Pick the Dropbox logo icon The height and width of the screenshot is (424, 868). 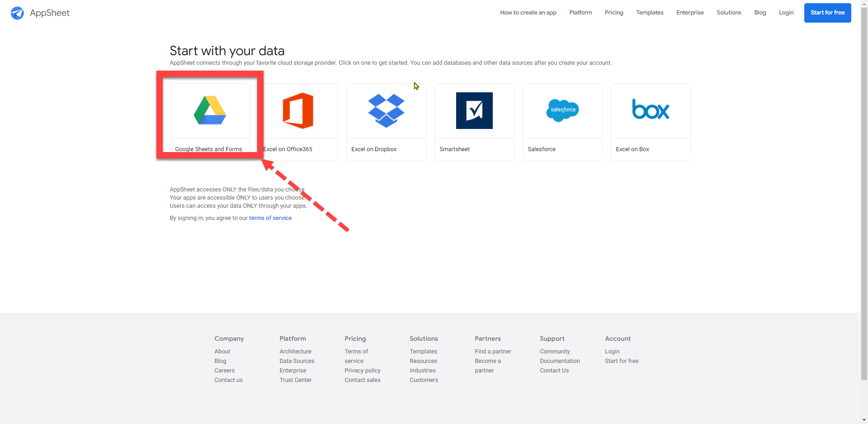point(386,110)
